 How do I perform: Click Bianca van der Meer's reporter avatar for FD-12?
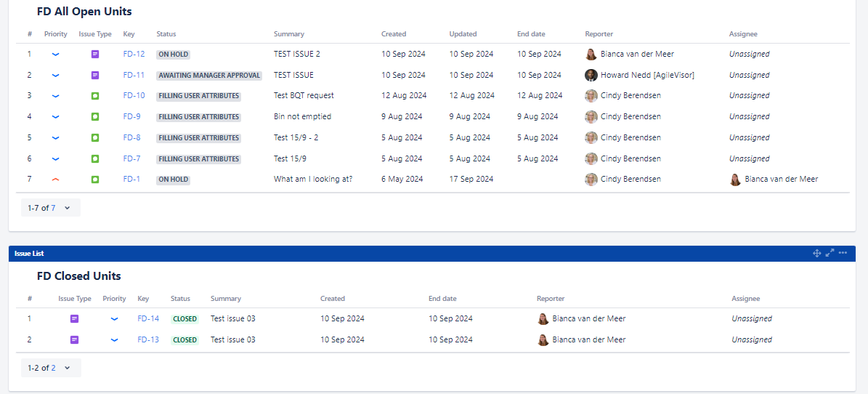point(591,54)
